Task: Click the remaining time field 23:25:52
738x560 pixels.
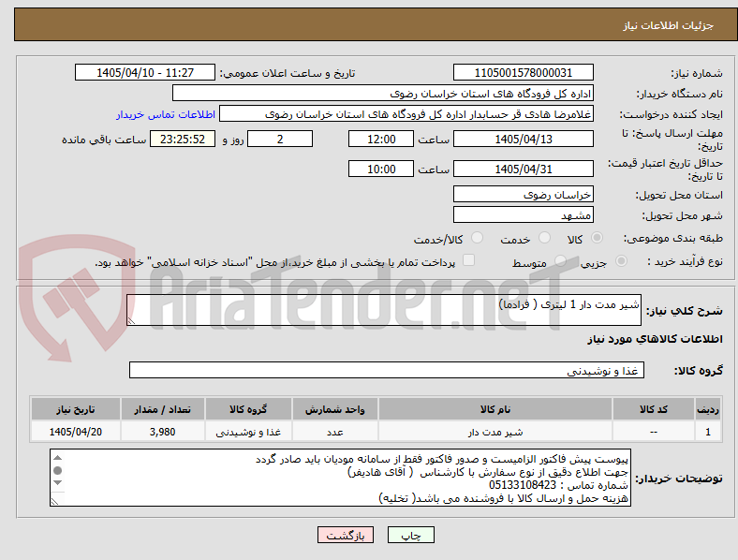Action: (x=182, y=140)
